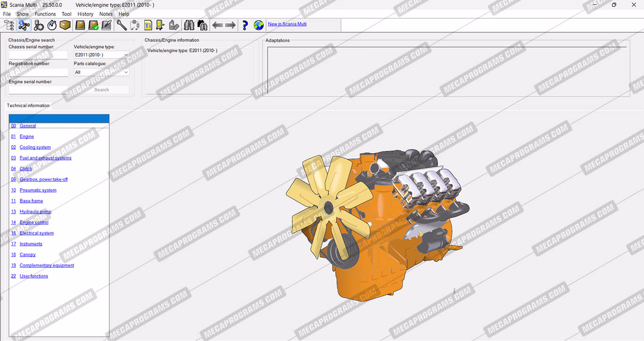
Task: Open the structure tree view icon
Action: (x=9, y=25)
